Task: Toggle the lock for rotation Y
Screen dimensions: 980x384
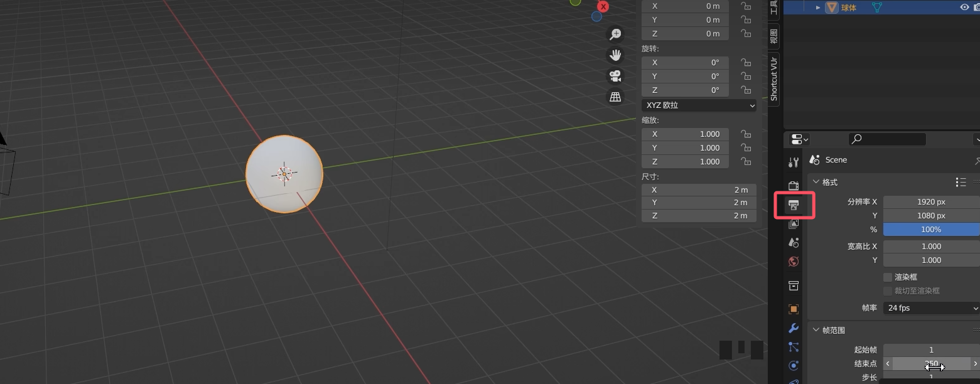Action: 746,77
